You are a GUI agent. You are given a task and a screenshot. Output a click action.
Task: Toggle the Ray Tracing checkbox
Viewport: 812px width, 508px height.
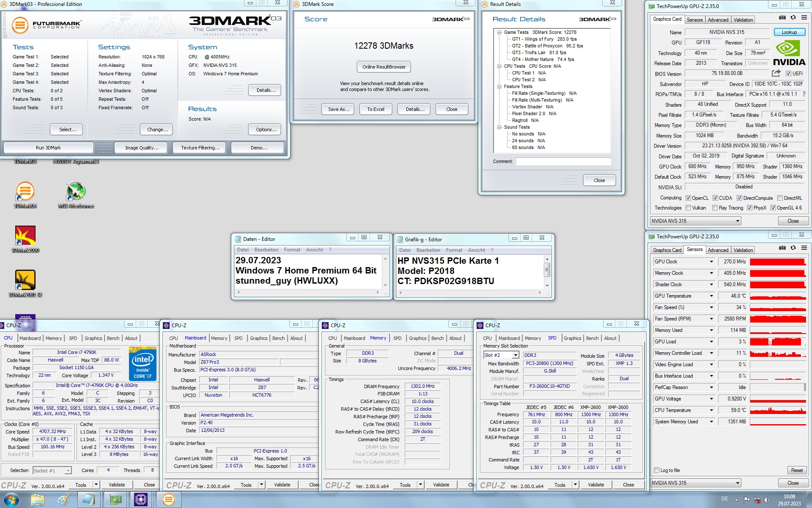tap(715, 208)
